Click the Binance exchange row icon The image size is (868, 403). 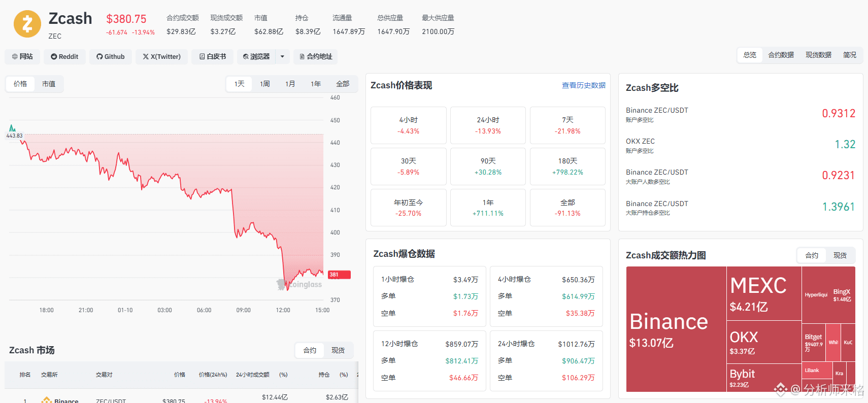click(x=47, y=400)
